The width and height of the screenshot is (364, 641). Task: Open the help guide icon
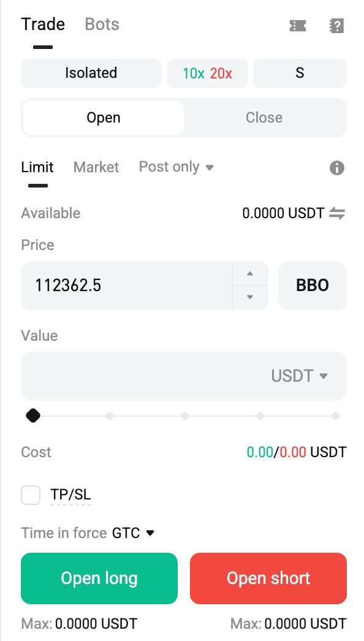tap(336, 26)
